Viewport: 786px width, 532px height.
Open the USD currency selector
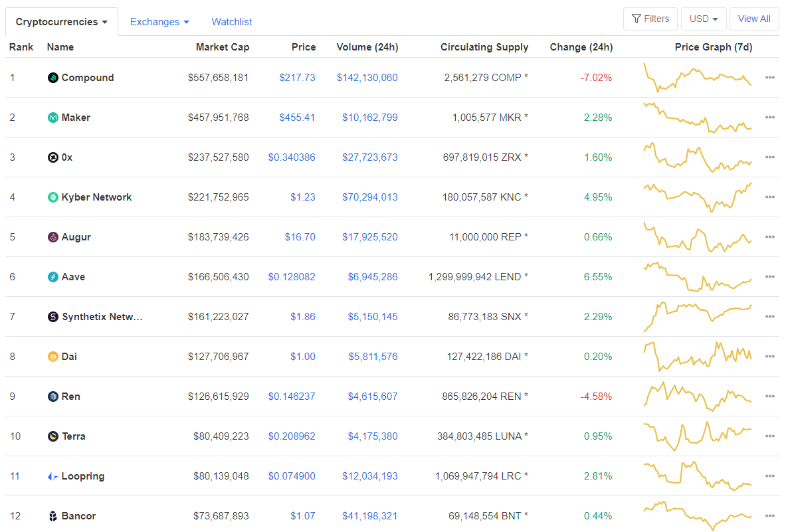pyautogui.click(x=704, y=19)
